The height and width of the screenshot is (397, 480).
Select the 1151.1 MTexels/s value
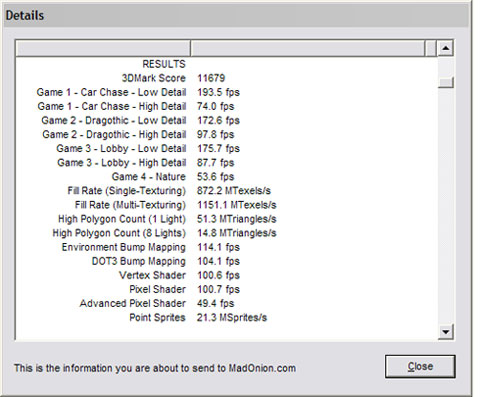(237, 205)
